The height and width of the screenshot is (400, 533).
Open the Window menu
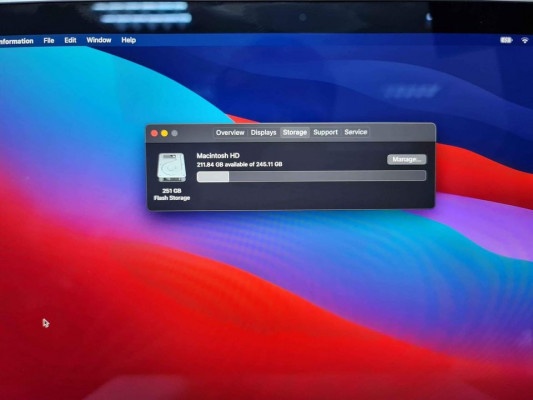[99, 40]
